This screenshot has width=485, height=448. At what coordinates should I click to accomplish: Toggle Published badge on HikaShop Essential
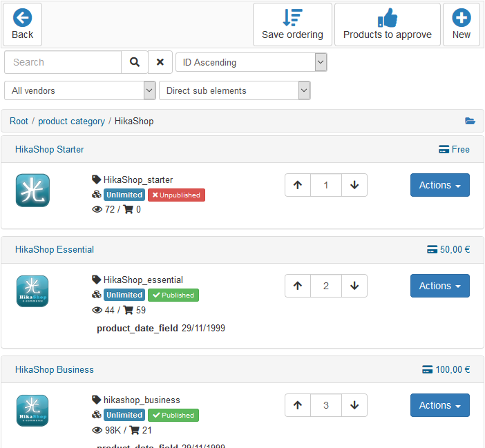(x=173, y=295)
